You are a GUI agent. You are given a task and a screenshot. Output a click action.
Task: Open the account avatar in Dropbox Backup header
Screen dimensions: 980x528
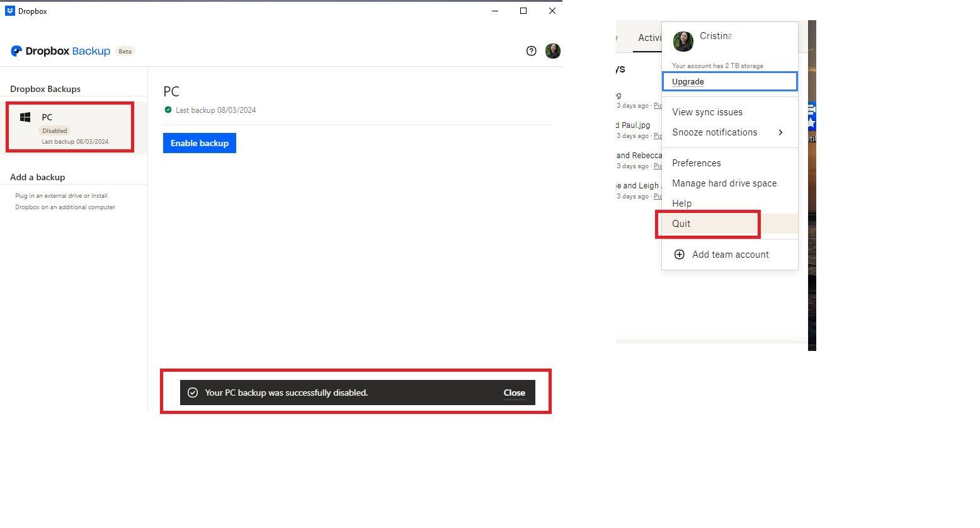click(x=553, y=51)
